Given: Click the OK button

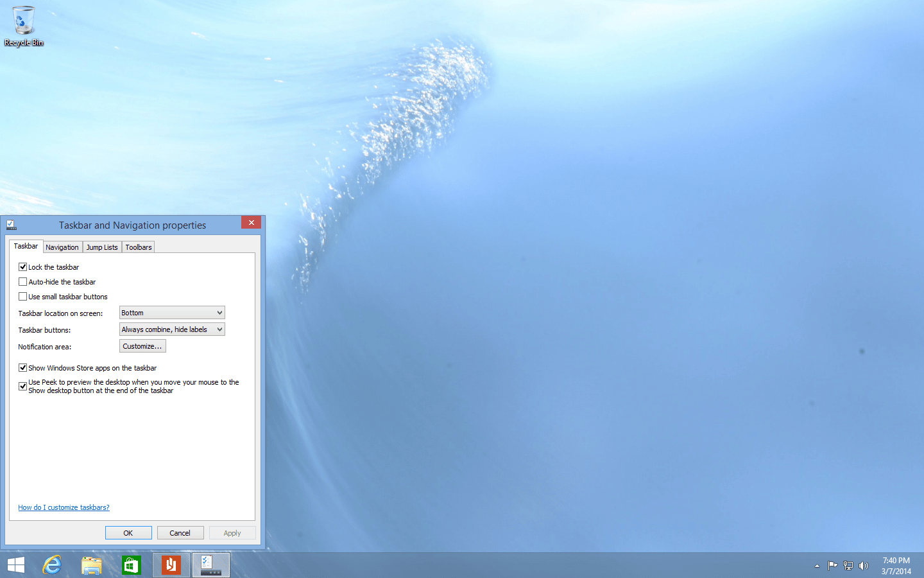Looking at the screenshot, I should coord(128,533).
